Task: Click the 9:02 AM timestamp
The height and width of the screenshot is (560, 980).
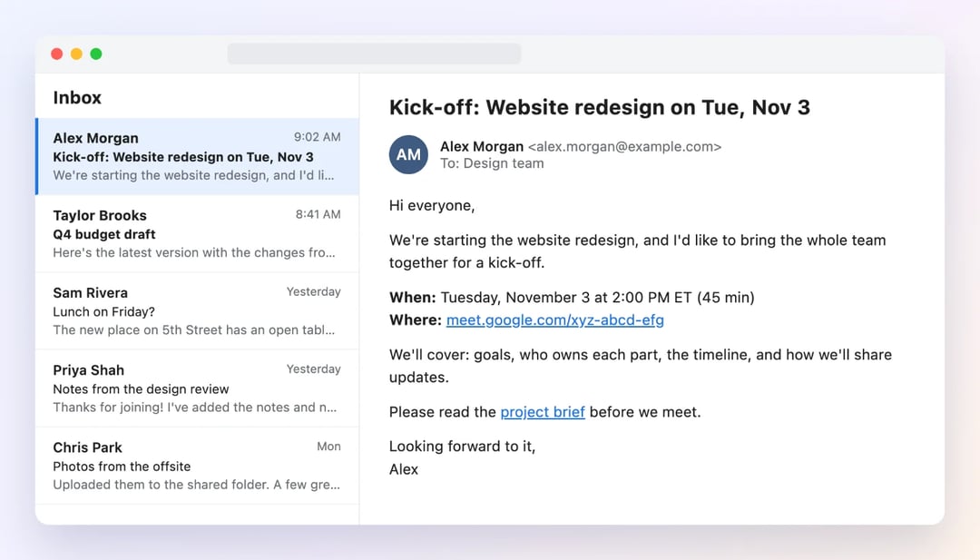Action: (x=318, y=137)
